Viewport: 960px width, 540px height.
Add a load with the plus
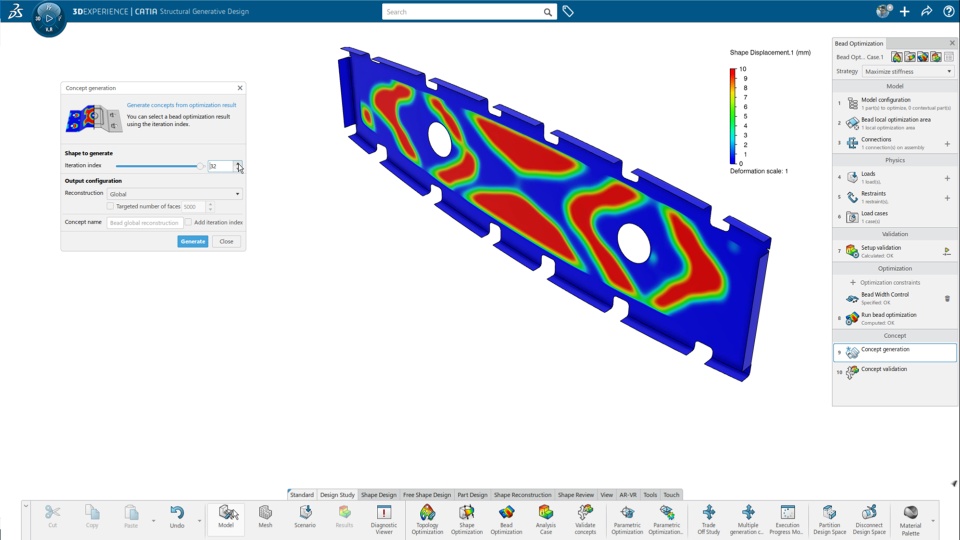[947, 178]
